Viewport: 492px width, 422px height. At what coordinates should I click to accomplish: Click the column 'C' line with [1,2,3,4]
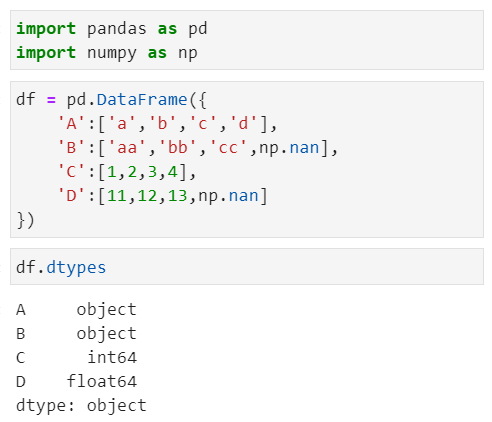pyautogui.click(x=127, y=172)
